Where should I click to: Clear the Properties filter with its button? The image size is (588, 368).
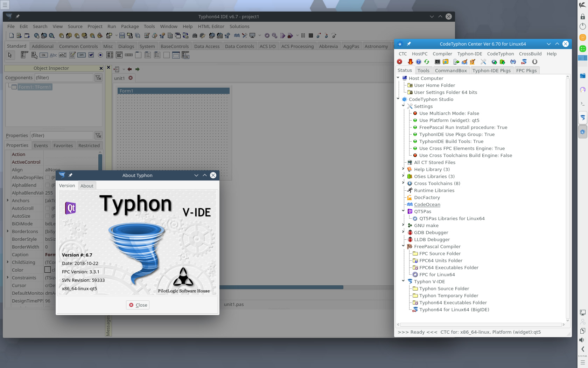click(x=98, y=136)
